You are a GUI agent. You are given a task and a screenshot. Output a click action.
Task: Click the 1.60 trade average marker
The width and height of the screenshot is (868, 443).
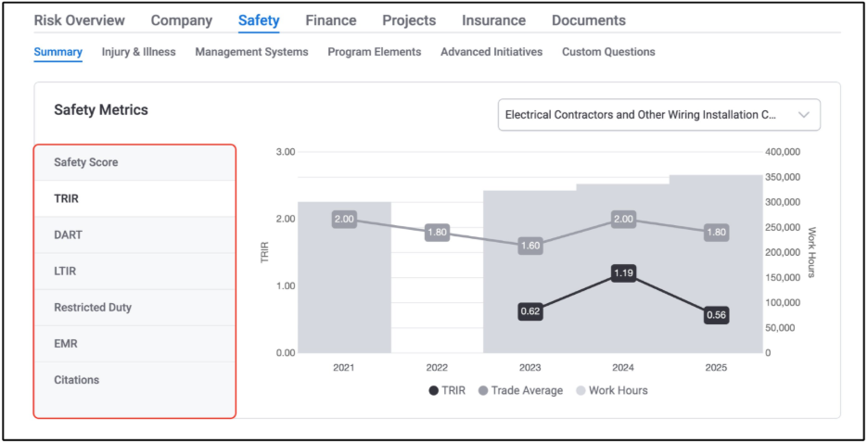530,246
